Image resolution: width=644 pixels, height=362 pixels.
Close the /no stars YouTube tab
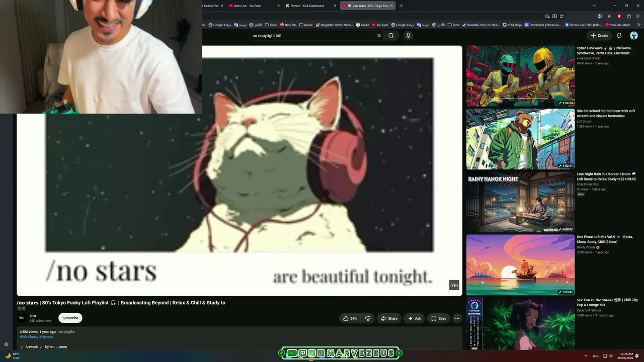click(x=392, y=6)
